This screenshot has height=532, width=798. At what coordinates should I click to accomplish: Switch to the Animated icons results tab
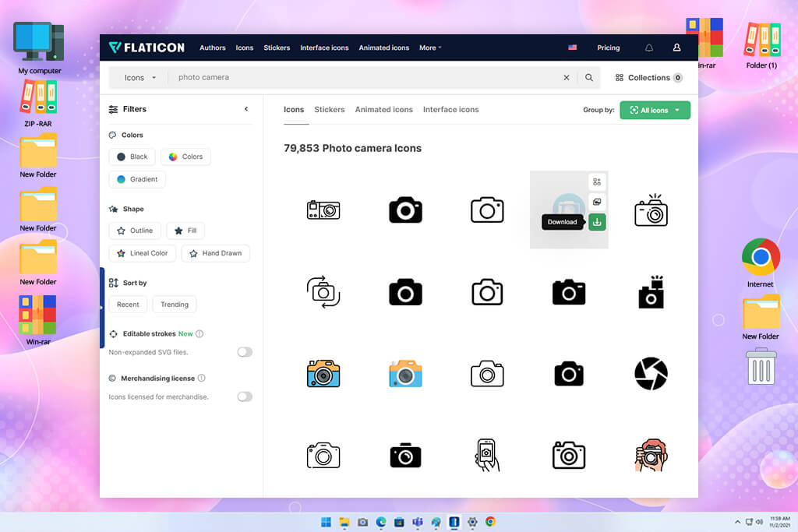coord(383,109)
